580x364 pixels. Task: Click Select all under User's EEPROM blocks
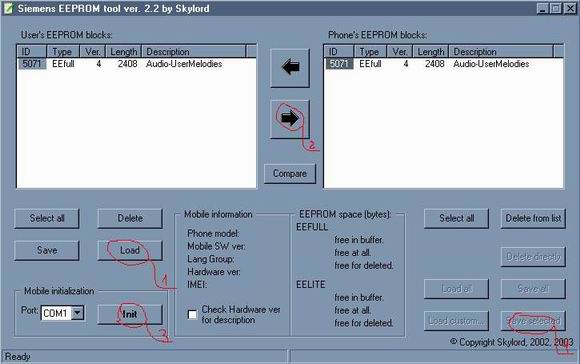point(47,218)
